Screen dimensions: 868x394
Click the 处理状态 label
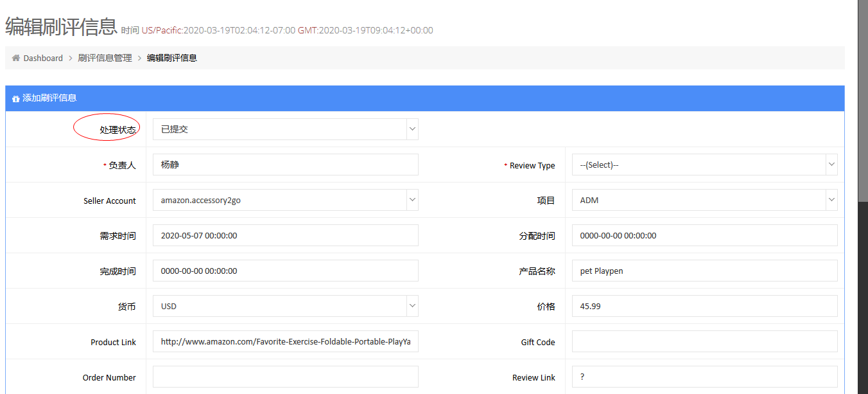[x=117, y=130]
